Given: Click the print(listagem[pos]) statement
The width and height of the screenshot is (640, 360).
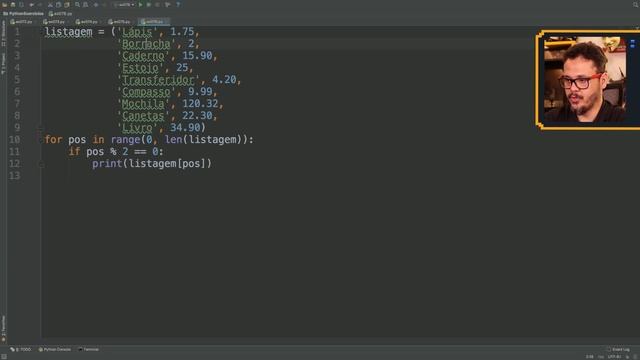Looking at the screenshot, I should click(x=152, y=164).
